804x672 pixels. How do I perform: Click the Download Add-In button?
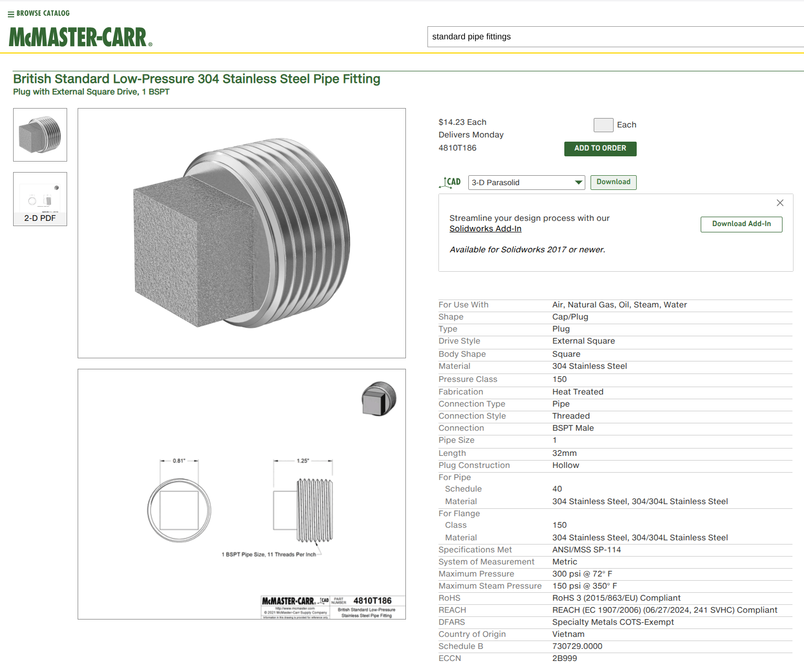click(x=741, y=224)
